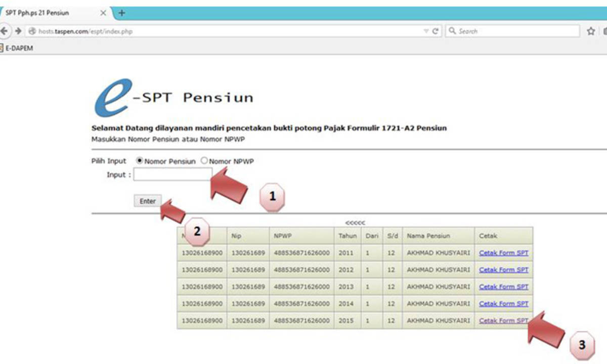Click the Input text field
Screen dimensions: 607x364
pyautogui.click(x=173, y=174)
